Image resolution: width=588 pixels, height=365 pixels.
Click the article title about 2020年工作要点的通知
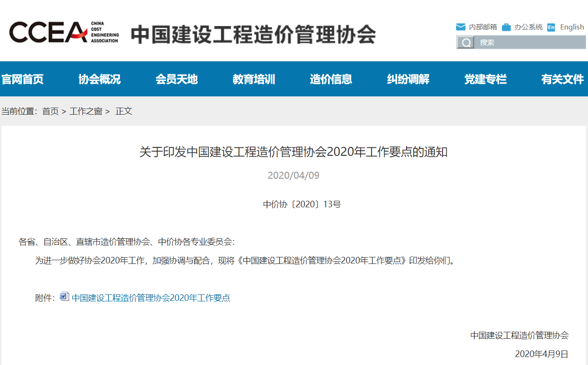294,152
